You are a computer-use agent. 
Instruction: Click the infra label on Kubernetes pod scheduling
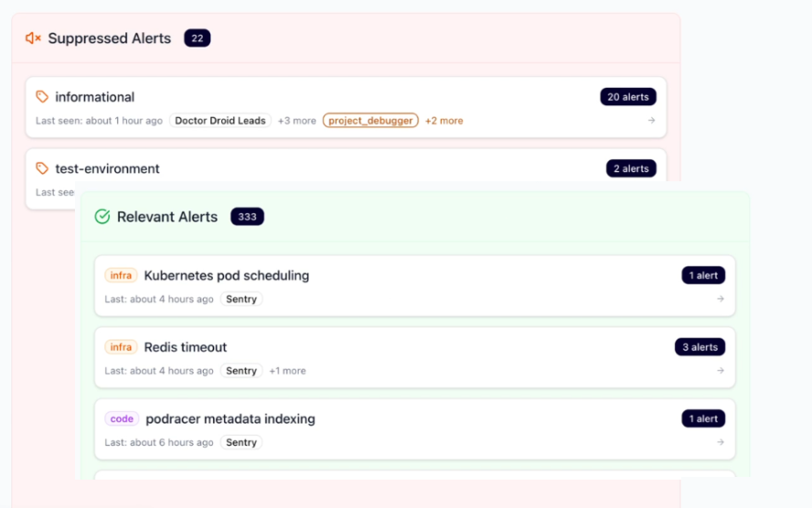(x=121, y=276)
